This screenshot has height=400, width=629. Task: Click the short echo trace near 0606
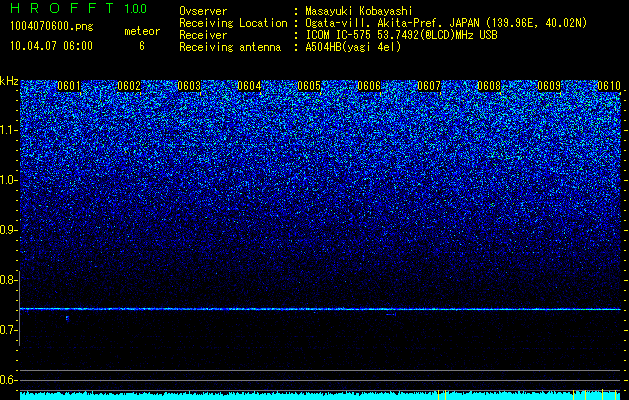click(391, 315)
